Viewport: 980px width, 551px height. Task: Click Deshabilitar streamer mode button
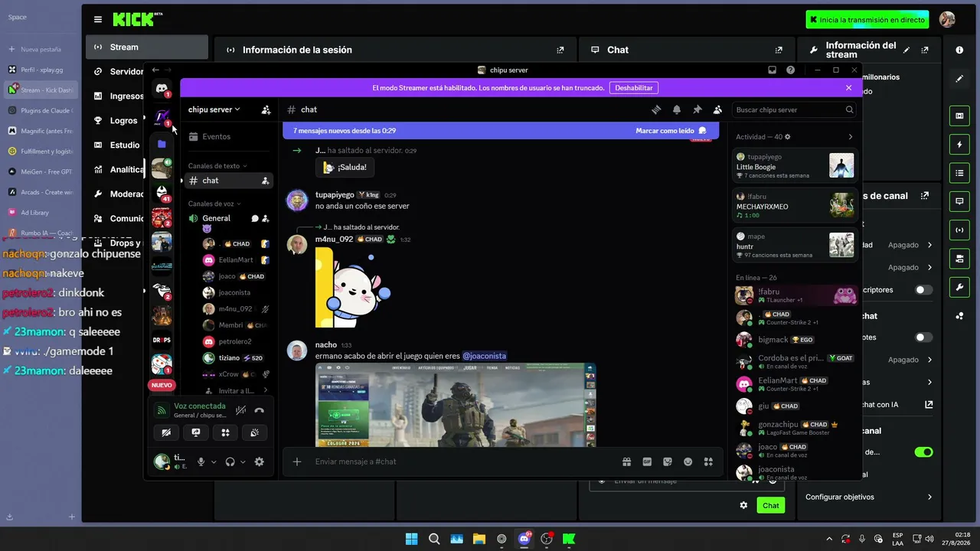[634, 88]
